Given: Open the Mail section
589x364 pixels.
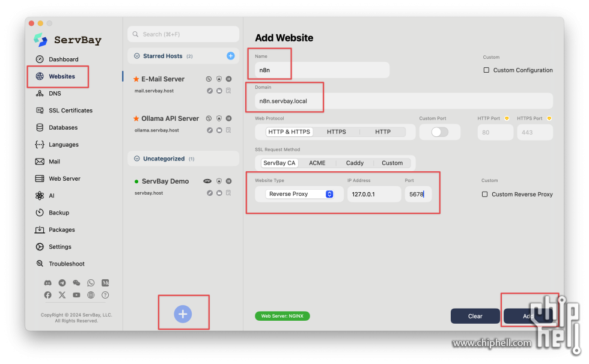Looking at the screenshot, I should click(47, 162).
